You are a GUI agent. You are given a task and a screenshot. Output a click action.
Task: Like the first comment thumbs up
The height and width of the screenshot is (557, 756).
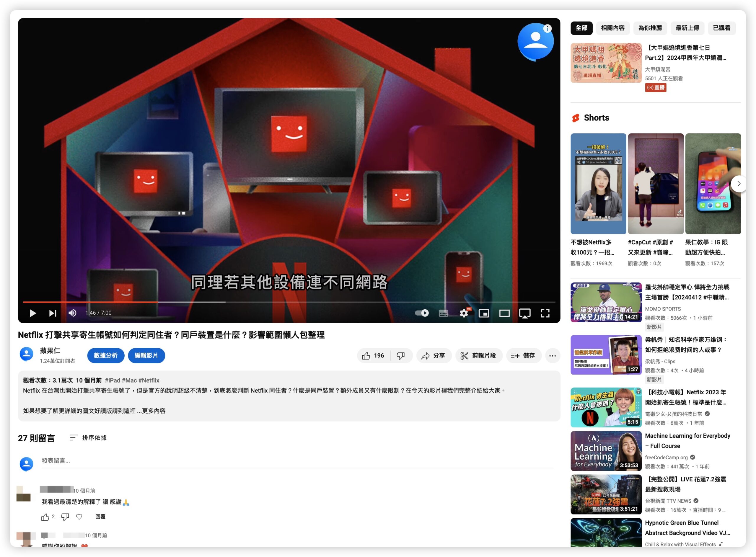(x=45, y=517)
